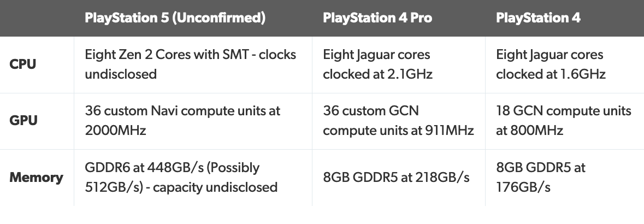Image resolution: width=644 pixels, height=224 pixels.
Task: Select the CPU row label
Action: (x=22, y=64)
